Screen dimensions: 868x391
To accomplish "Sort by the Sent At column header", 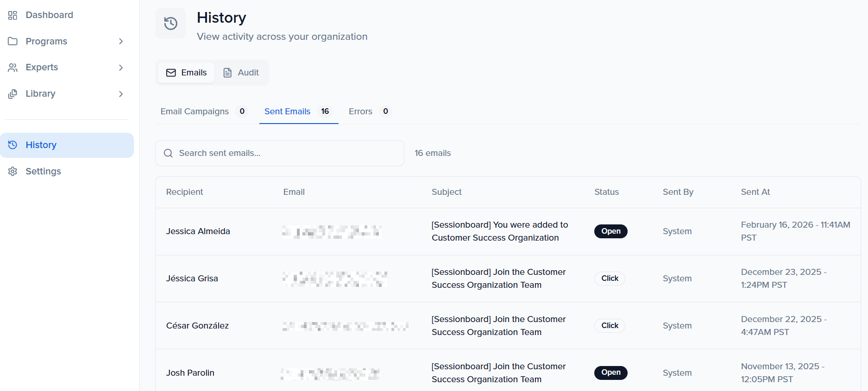I will click(755, 192).
